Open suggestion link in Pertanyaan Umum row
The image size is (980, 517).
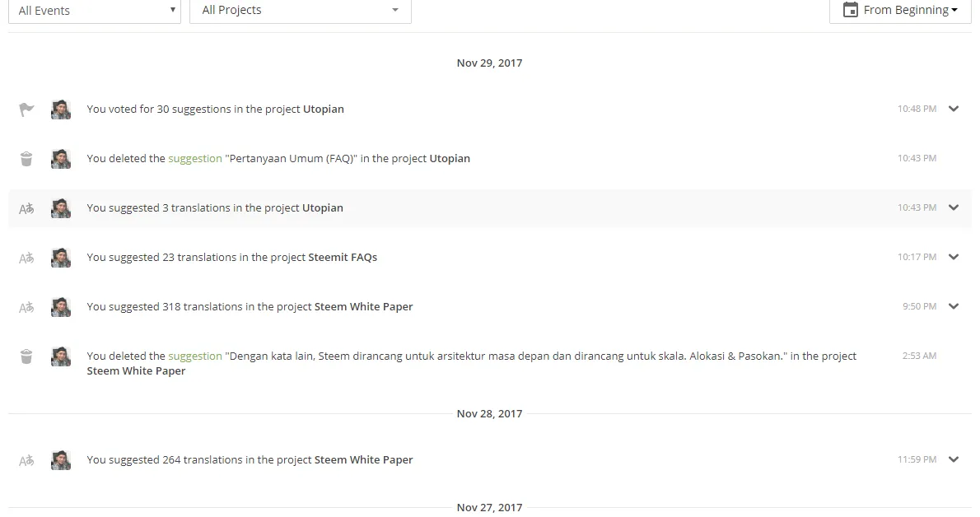[195, 159]
